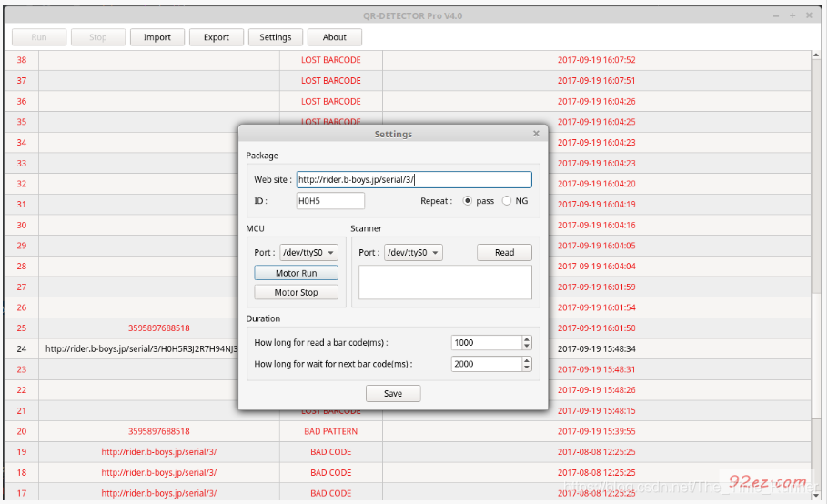Viewport: 828px width, 504px height.
Task: Maximize the QR-DETECTOR Pro window
Action: tap(793, 15)
